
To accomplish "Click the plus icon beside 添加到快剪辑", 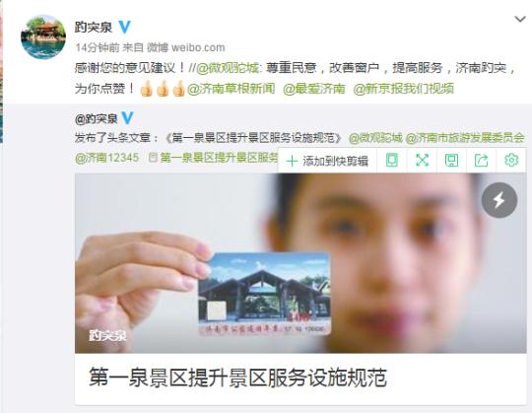I will pyautogui.click(x=293, y=162).
